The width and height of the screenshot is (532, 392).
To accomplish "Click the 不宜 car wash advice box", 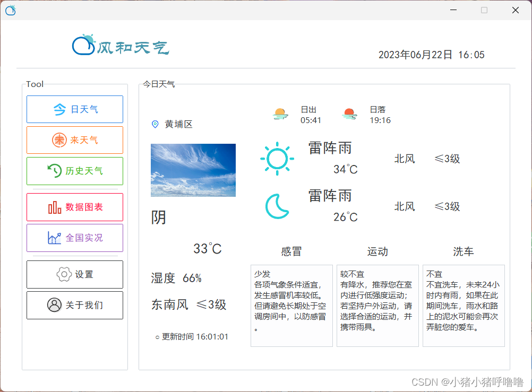I will click(464, 306).
